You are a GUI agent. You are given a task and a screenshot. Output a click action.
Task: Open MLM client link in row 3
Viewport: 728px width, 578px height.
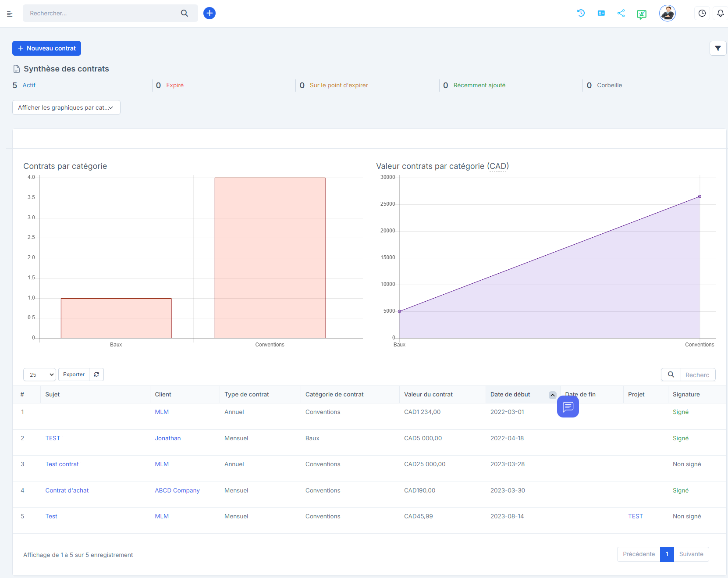coord(162,464)
